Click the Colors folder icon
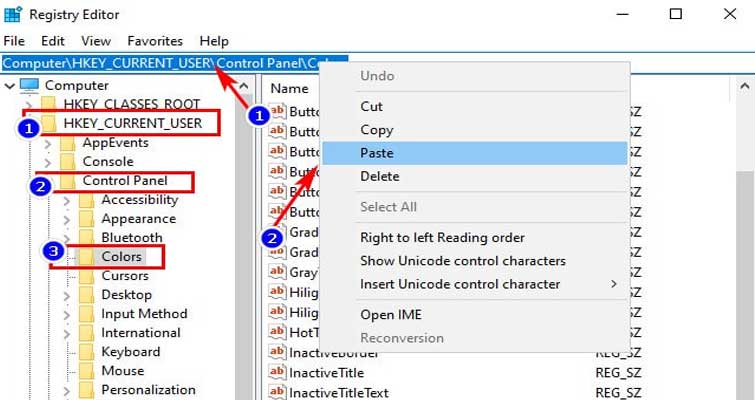Image resolution: width=755 pixels, height=400 pixels. (x=87, y=257)
